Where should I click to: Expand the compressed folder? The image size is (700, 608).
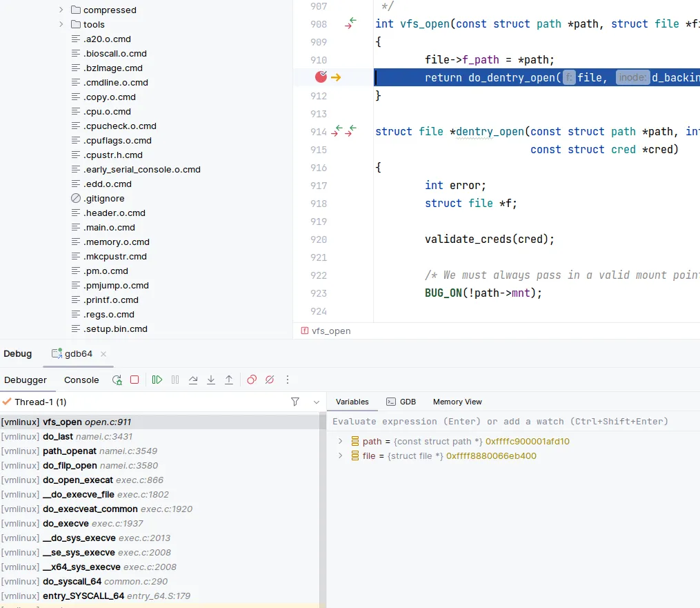61,10
